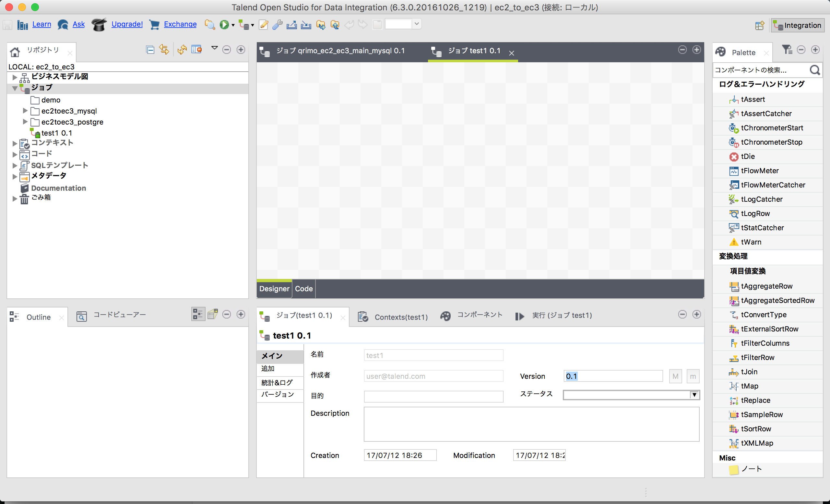
Task: Toggle link with editor in repository
Action: point(164,50)
